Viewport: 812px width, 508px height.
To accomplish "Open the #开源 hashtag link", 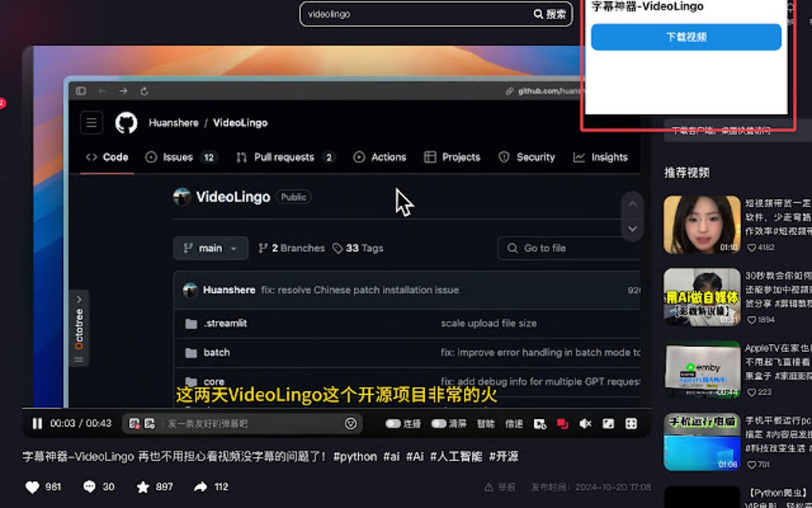I will (x=504, y=456).
